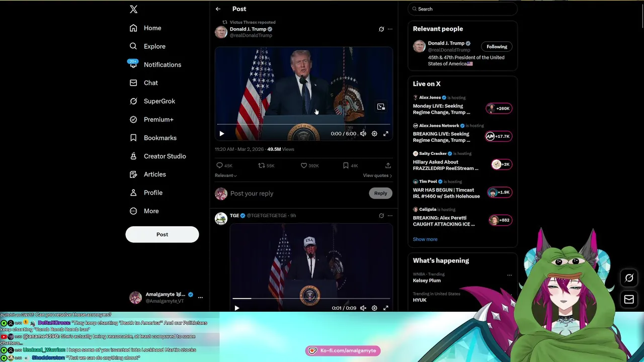Open the Relevant sort dropdown

pos(225,175)
